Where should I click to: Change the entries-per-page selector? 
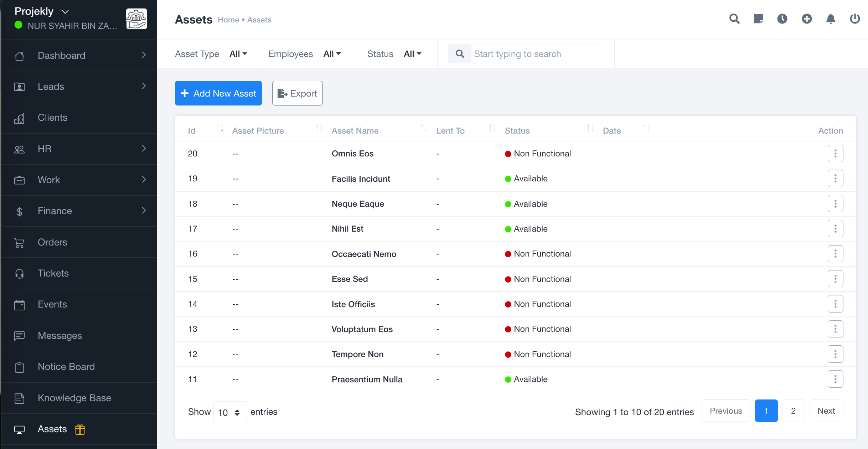point(230,412)
